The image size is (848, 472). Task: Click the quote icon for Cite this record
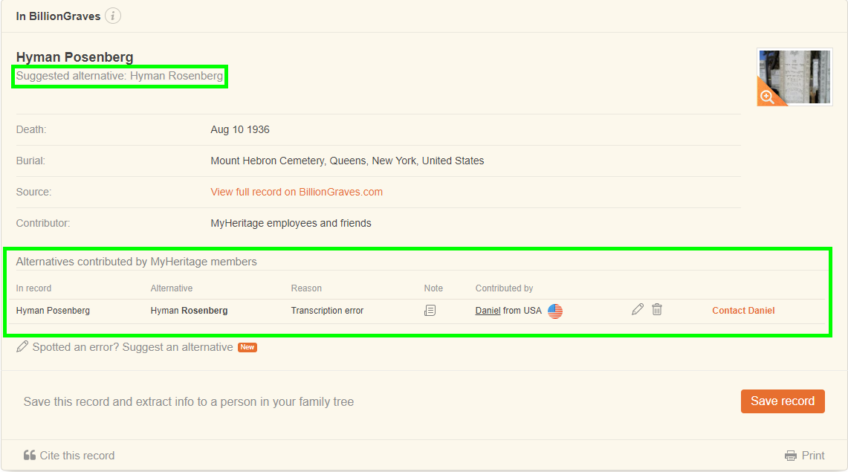29,456
